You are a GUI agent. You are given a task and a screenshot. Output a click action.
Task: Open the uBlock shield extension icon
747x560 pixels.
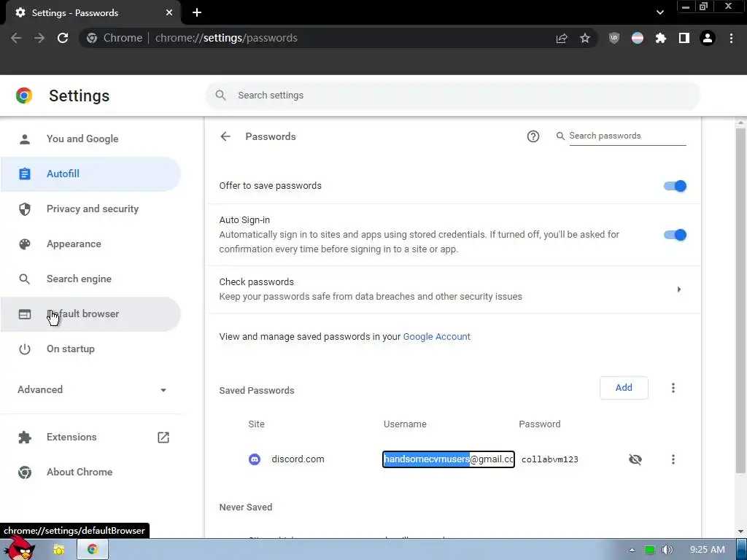tap(614, 38)
